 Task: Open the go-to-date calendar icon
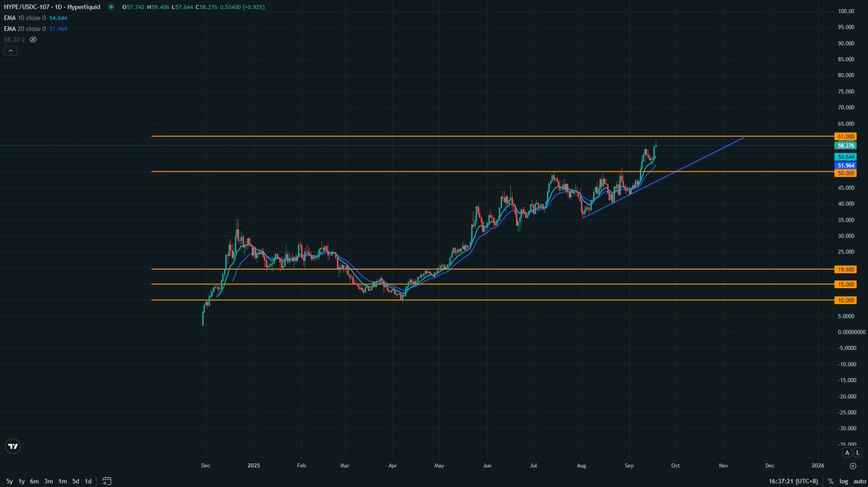(107, 480)
